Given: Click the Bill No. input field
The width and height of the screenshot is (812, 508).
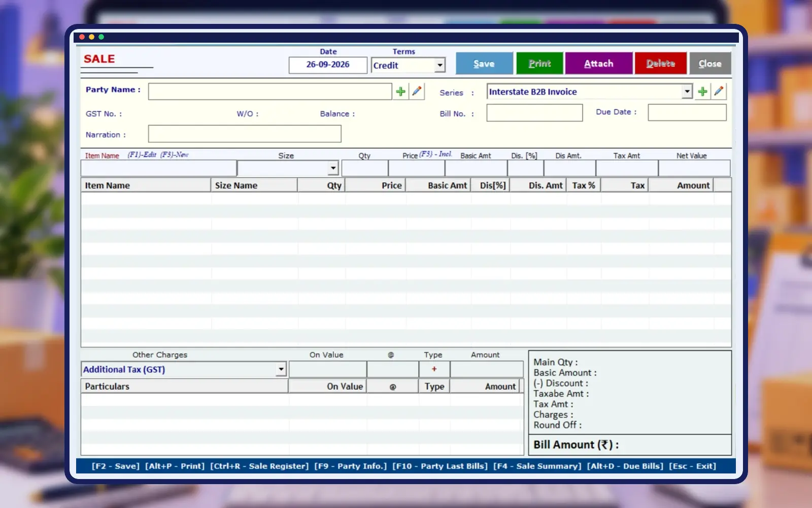Looking at the screenshot, I should click(534, 113).
